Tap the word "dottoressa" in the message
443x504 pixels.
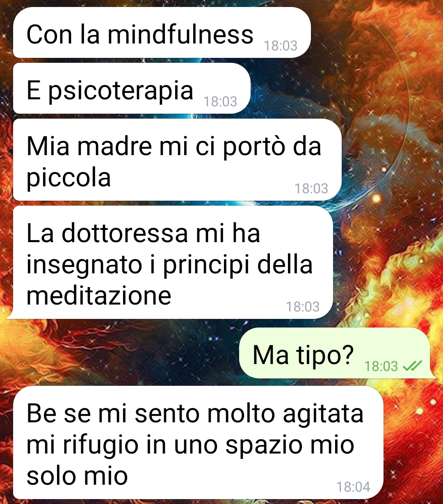point(125,233)
